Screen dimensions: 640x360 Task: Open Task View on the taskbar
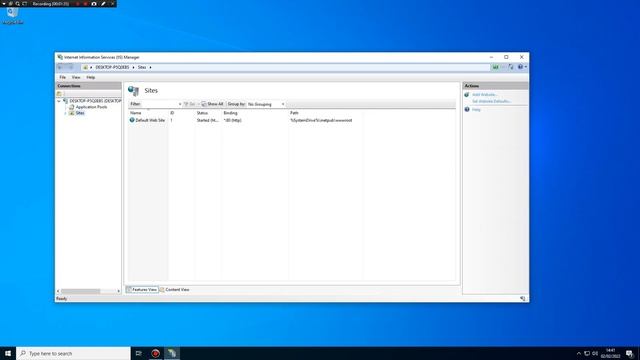coord(139,353)
